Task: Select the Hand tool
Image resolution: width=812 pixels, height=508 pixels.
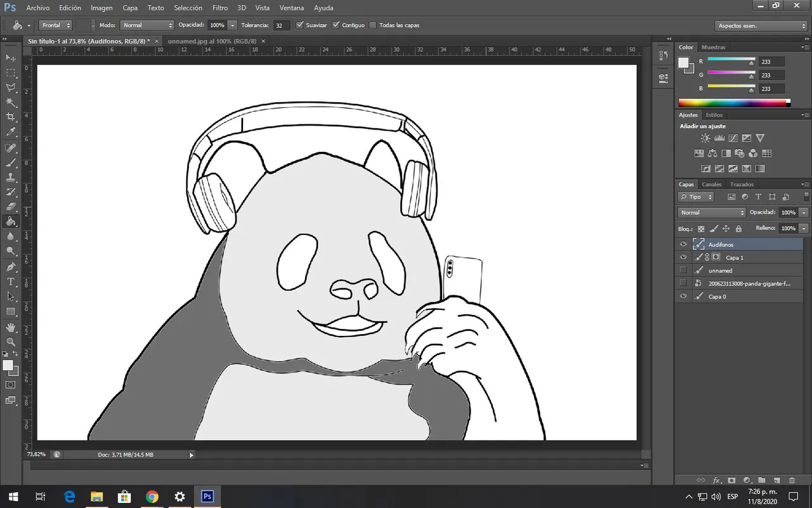Action: tap(11, 327)
